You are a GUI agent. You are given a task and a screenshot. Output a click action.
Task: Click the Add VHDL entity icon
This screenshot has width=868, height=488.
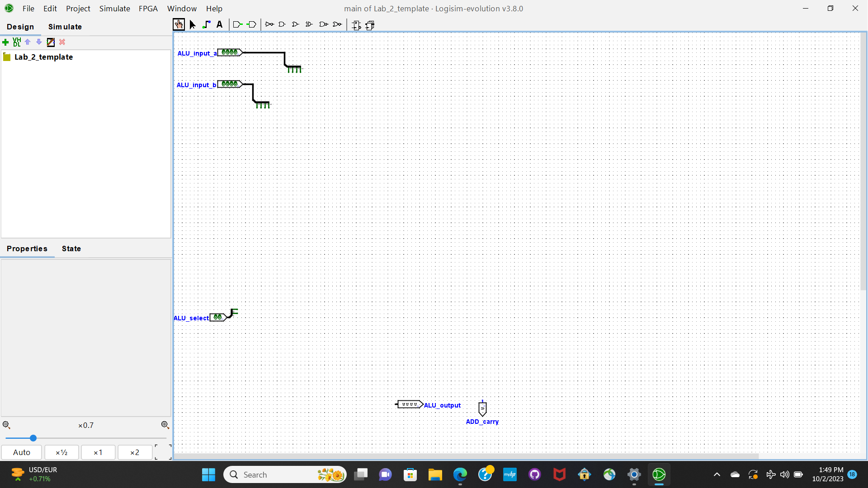(17, 42)
